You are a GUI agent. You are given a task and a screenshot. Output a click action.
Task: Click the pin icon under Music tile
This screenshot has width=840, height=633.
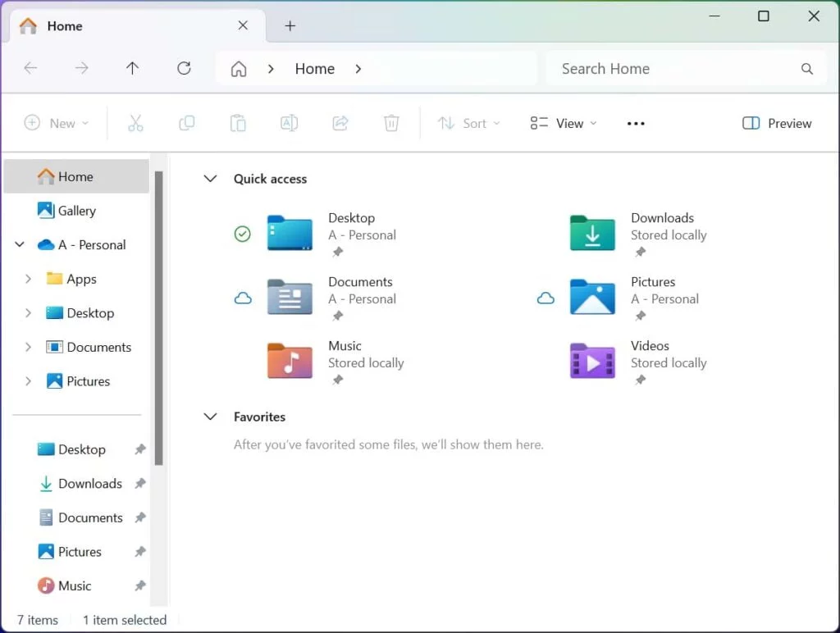point(337,380)
